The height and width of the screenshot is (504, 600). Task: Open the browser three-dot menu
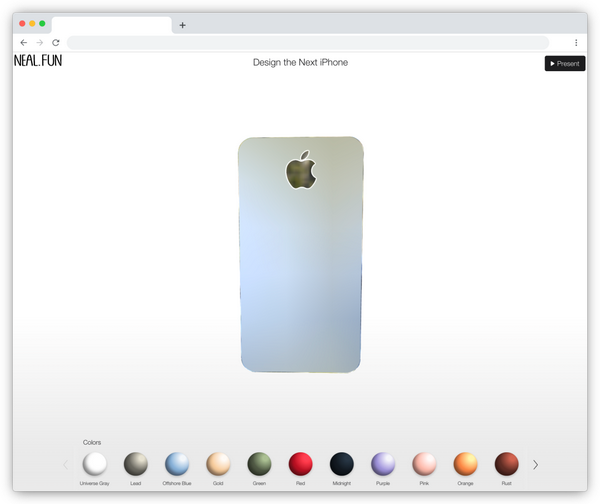tap(576, 42)
